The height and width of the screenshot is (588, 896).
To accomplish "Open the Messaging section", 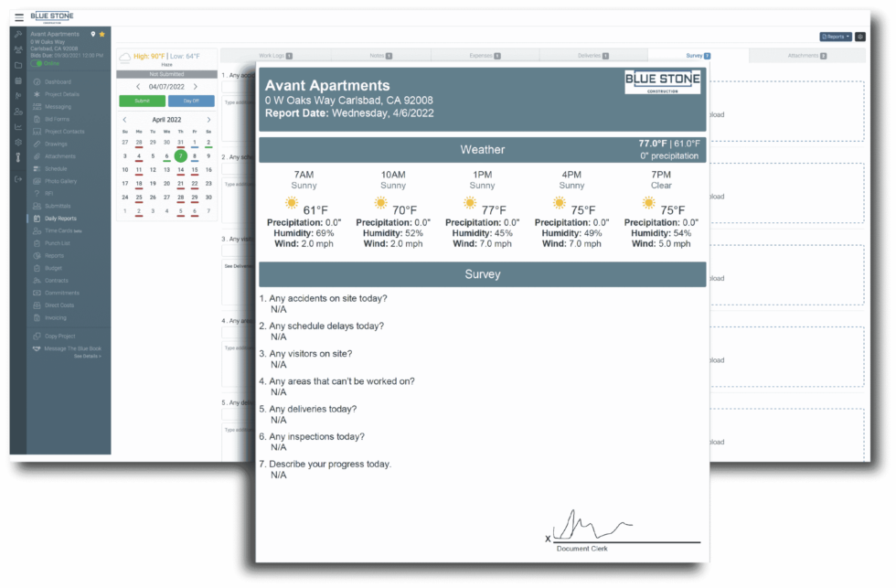I will click(x=61, y=107).
